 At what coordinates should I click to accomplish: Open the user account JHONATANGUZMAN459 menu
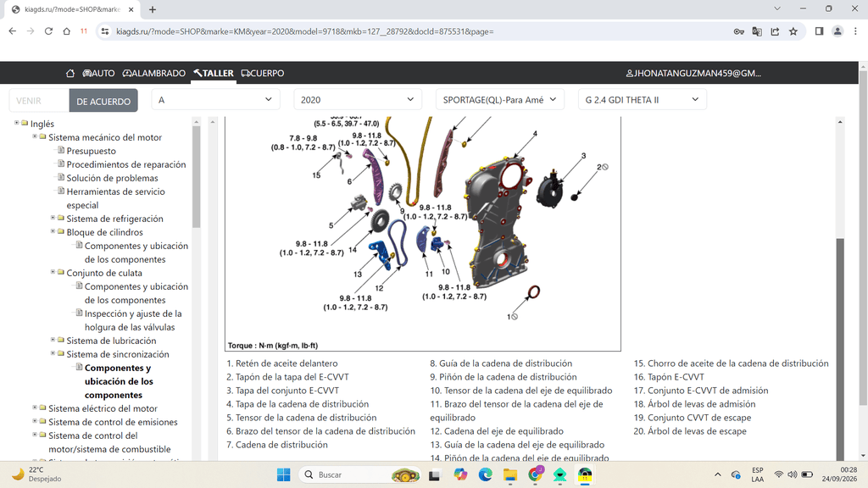tap(693, 73)
